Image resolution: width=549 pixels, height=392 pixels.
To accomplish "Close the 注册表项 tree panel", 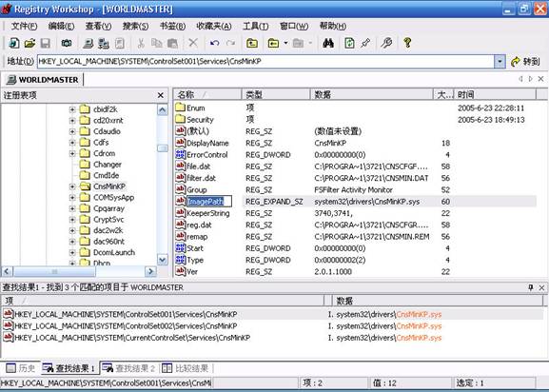I will pos(161,95).
